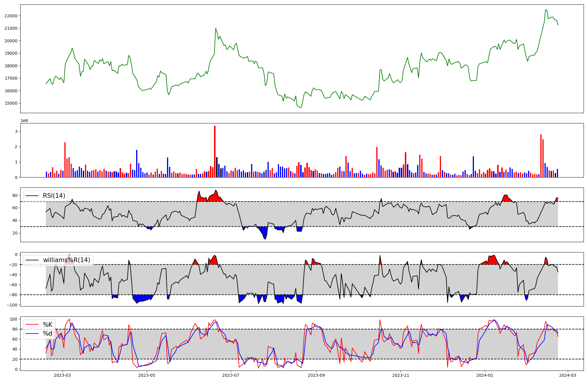
Task: Click the 80 tick on RSI axis
Action: tap(15, 195)
